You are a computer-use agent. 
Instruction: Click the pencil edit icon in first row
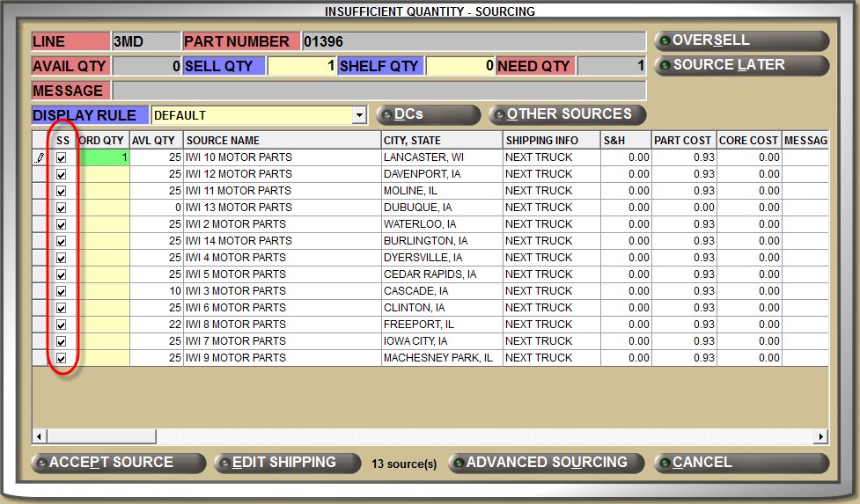coord(40,157)
